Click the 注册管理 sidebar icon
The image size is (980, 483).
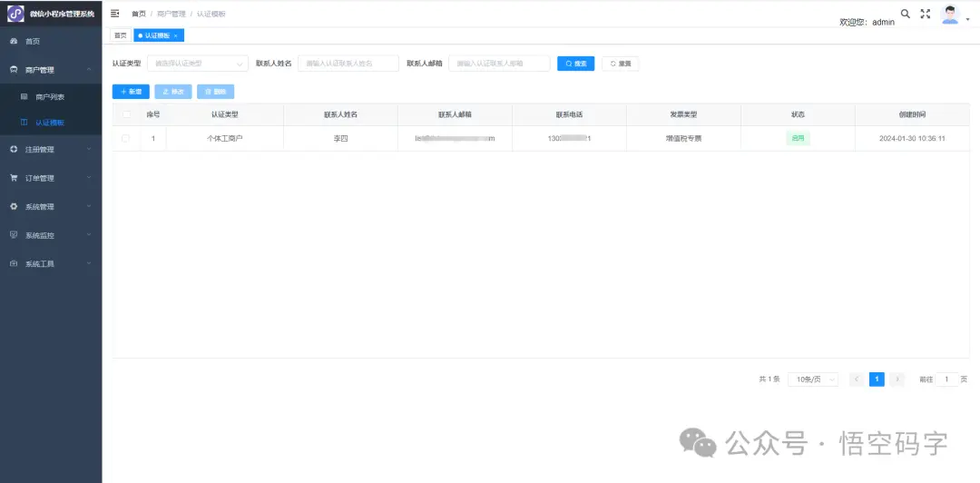point(14,150)
